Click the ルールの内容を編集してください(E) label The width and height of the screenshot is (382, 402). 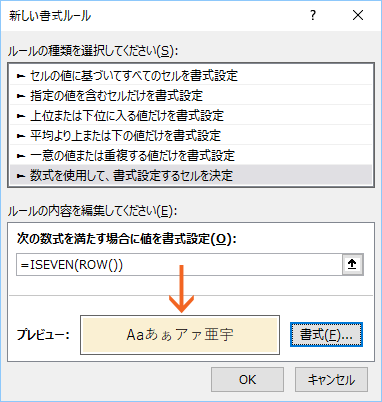[92, 211]
